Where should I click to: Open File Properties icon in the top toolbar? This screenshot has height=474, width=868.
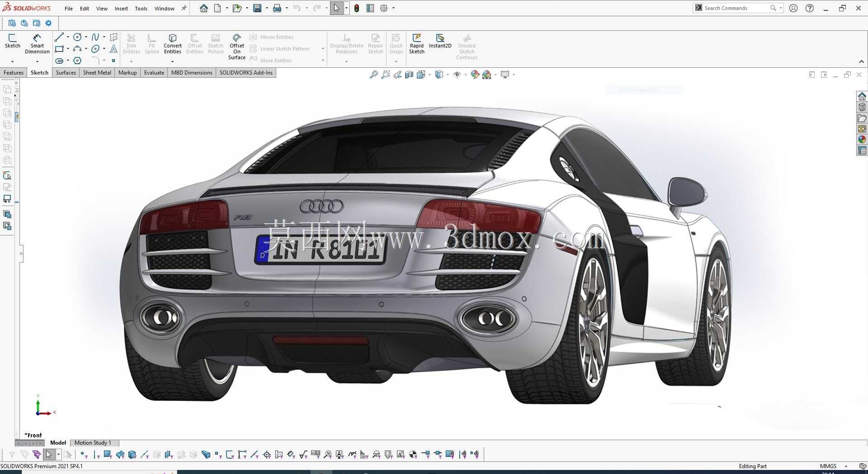click(x=370, y=8)
